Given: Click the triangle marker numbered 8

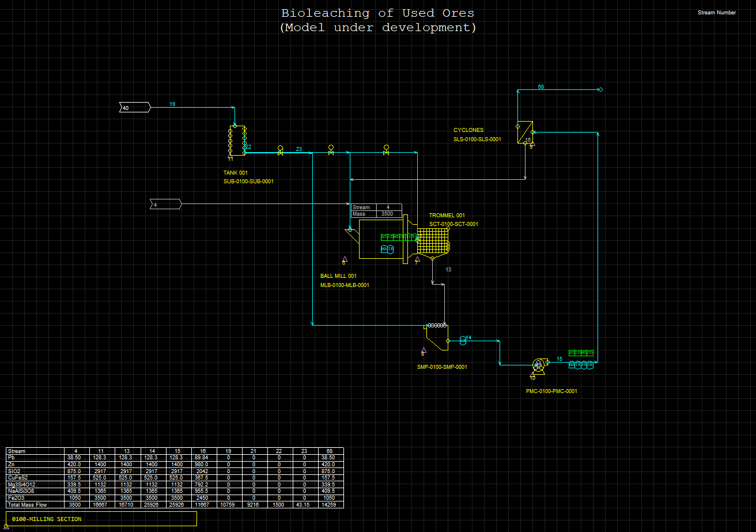Looking at the screenshot, I should click(x=423, y=351).
